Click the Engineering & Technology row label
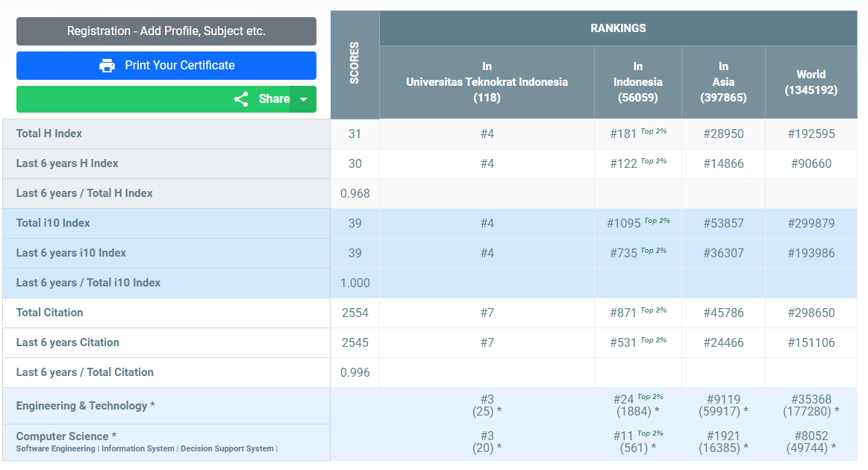The image size is (868, 470). (x=86, y=406)
